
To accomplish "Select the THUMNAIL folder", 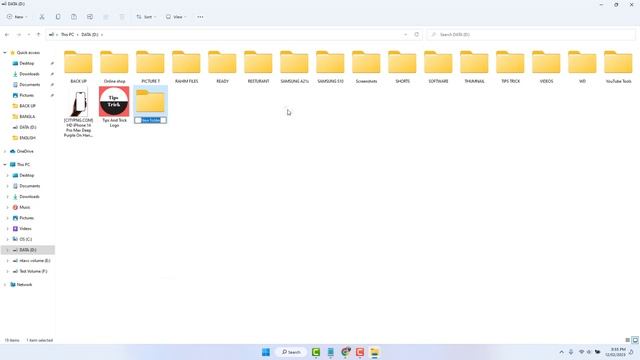I will coord(474,67).
